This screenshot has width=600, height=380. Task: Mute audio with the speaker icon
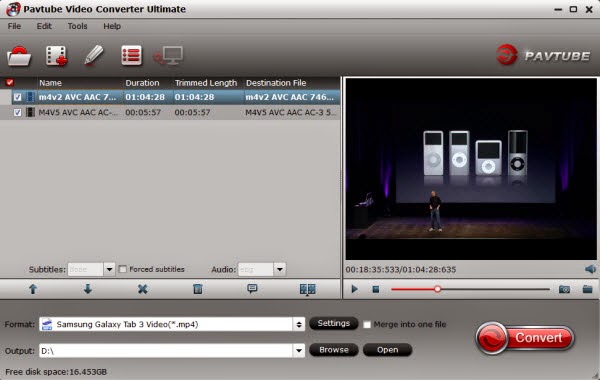click(590, 269)
